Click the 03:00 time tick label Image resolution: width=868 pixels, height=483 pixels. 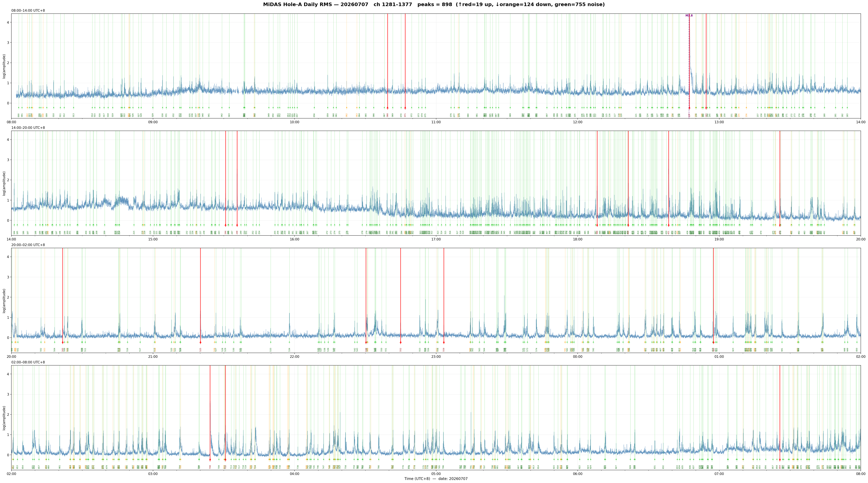pyautogui.click(x=153, y=474)
